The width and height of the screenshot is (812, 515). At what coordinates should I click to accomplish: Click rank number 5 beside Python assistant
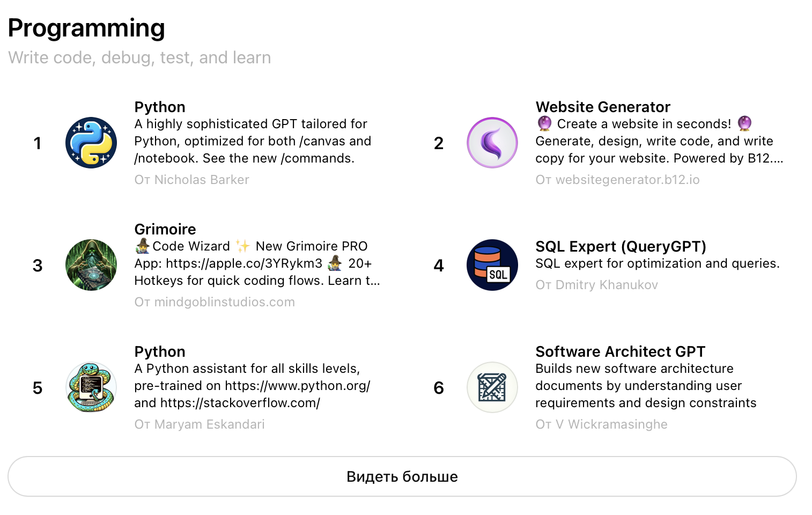(x=38, y=388)
